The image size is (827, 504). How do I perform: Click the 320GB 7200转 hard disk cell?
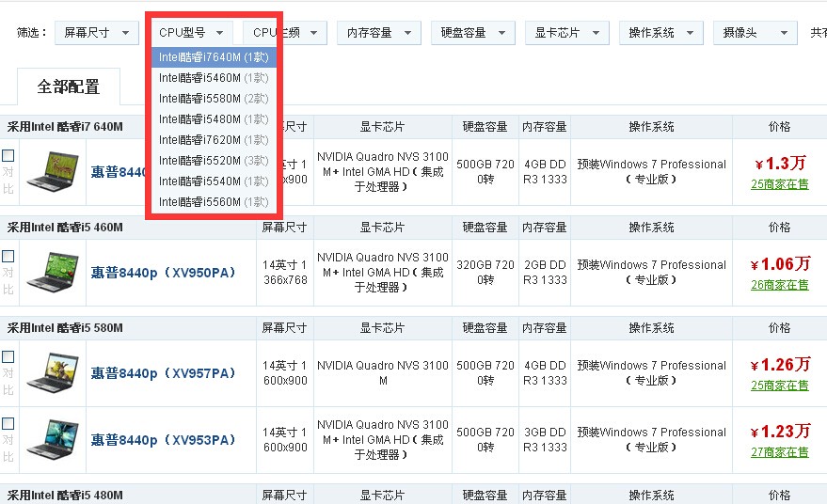click(485, 273)
